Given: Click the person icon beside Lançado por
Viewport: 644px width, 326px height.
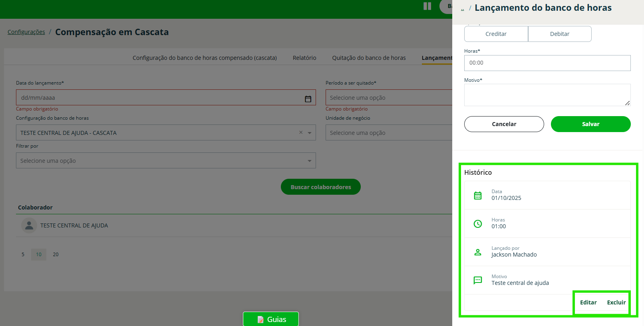Looking at the screenshot, I should (x=477, y=252).
